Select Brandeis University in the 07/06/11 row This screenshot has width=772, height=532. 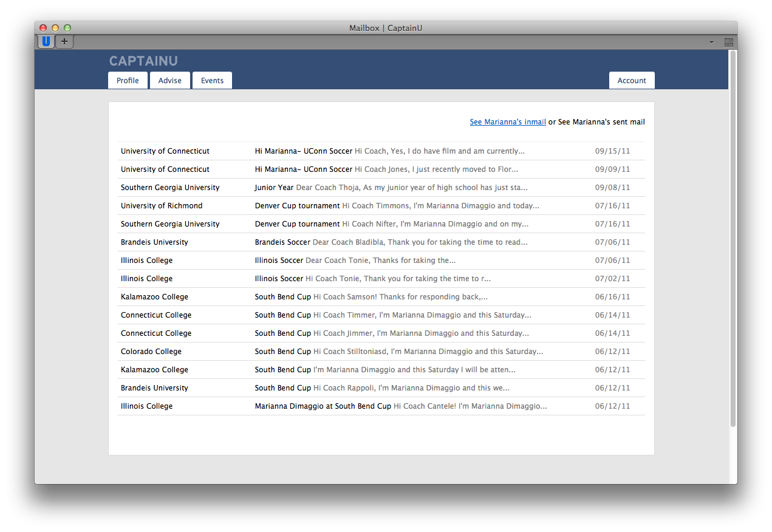click(154, 242)
